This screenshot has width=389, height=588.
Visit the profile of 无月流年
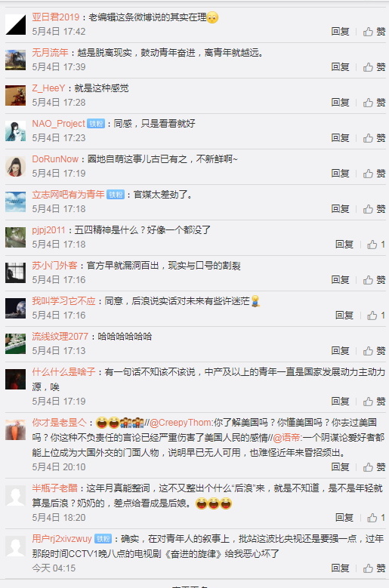click(x=51, y=53)
